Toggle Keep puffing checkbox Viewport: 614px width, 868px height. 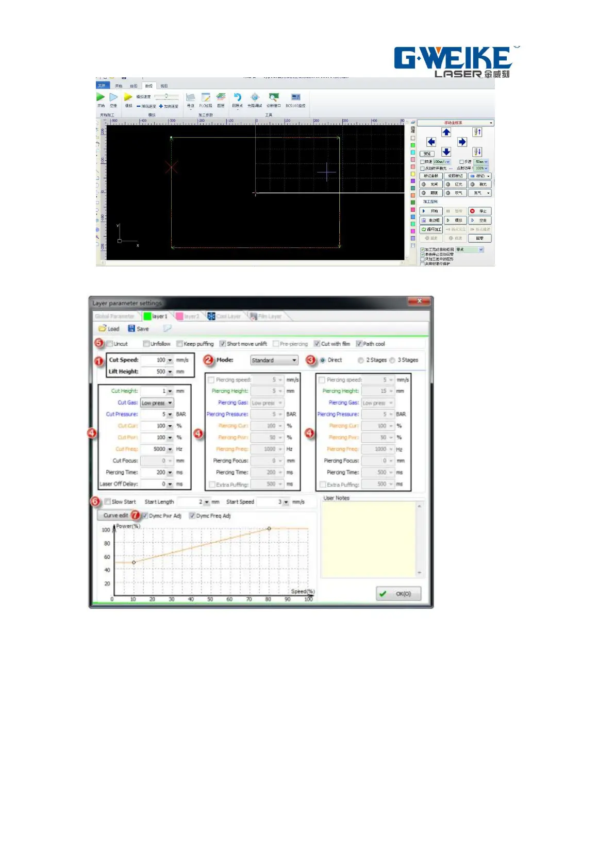[179, 343]
